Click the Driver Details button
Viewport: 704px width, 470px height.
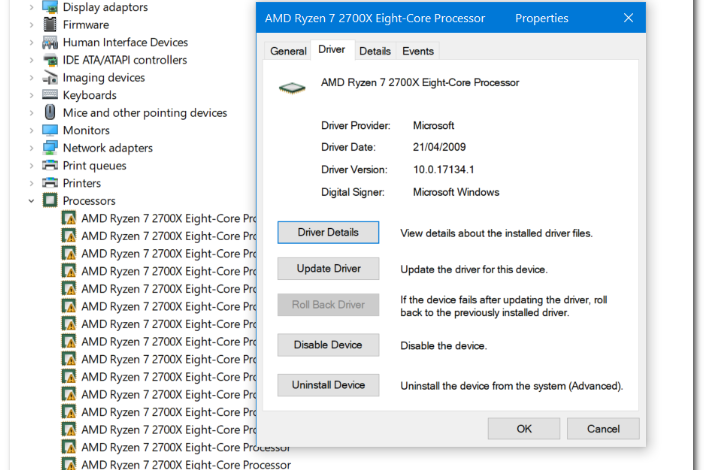pos(328,233)
